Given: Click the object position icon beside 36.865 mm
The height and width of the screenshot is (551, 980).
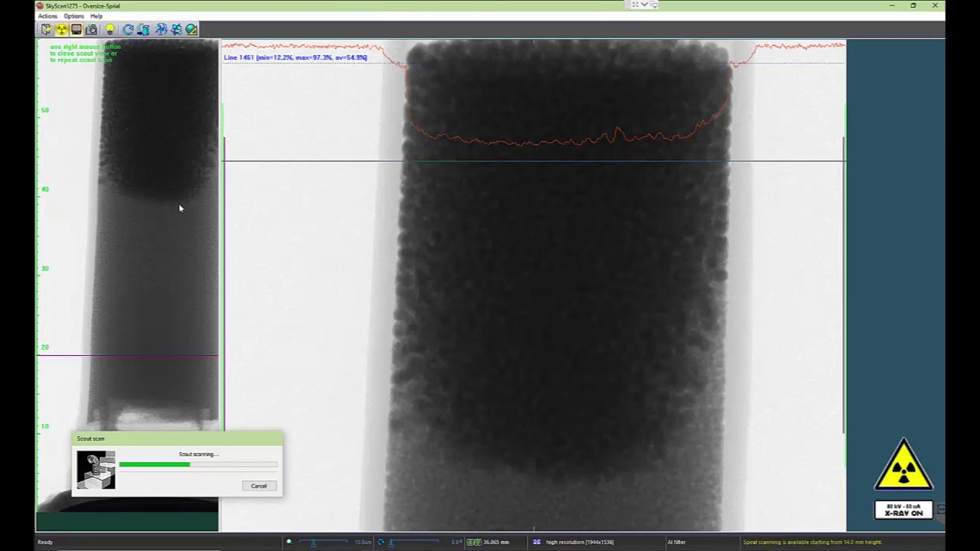Looking at the screenshot, I should 474,542.
